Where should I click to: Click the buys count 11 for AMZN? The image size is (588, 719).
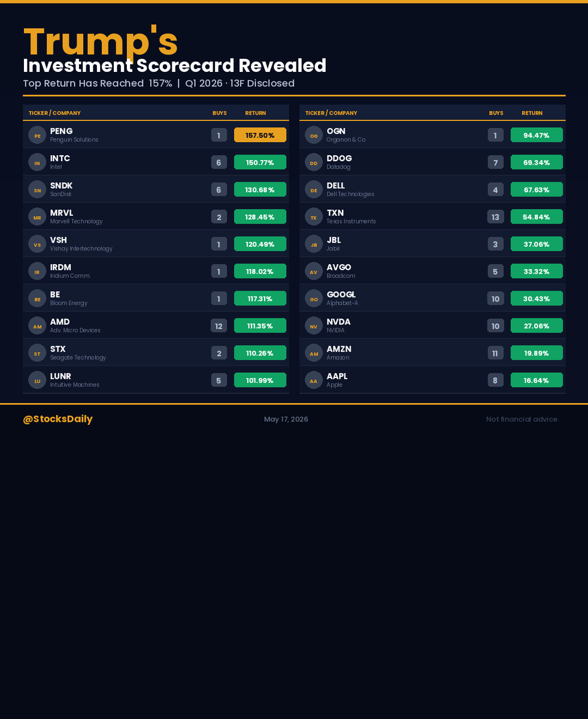tap(495, 353)
